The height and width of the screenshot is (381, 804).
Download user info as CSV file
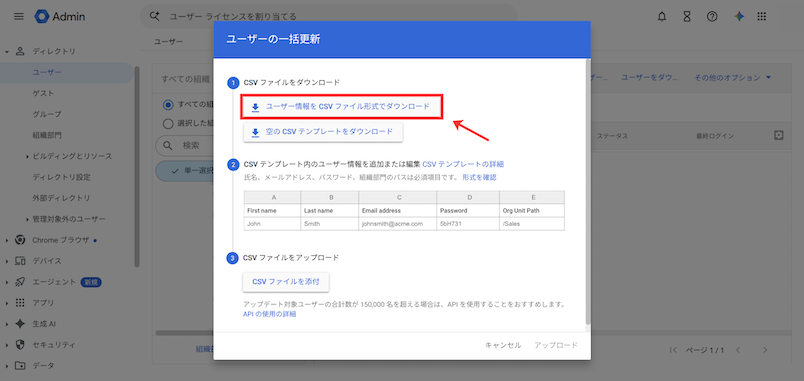(341, 107)
